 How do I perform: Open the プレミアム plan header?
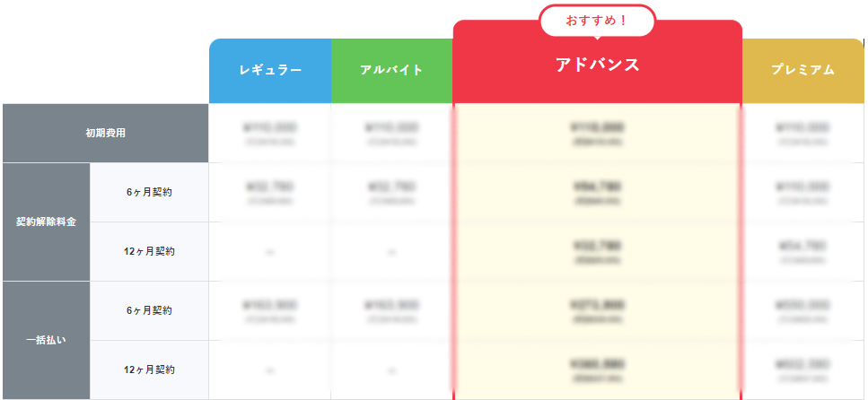tap(802, 71)
